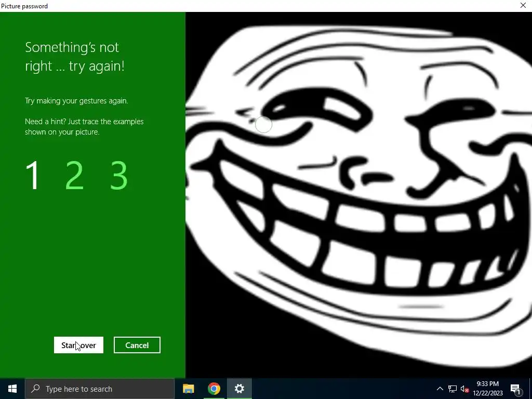Click the search magnifier icon in taskbar

35,389
